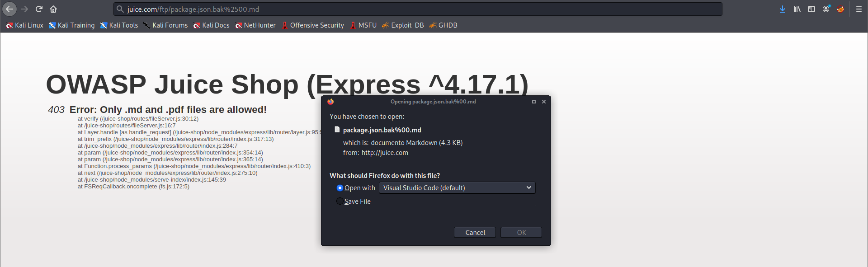Click stack line 'at verify (/juice-shop/routes/fileServer.js:30:12)'
Viewport: 868px width, 267px height.
[138, 119]
